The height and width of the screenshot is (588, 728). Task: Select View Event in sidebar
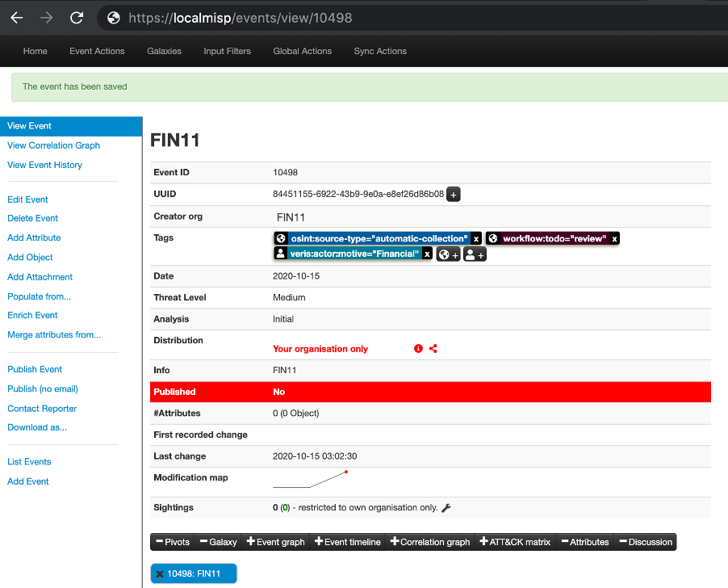point(71,126)
